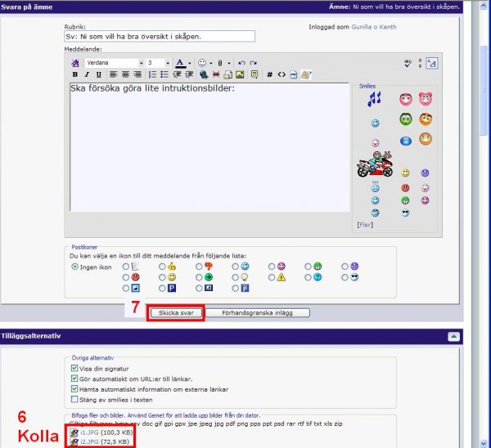
Task: Click the undo arrow icon
Action: click(241, 63)
